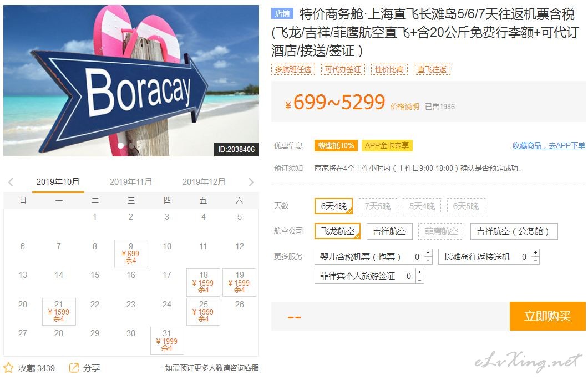
Task: Click the 直飞往返 tag
Action: click(x=432, y=69)
